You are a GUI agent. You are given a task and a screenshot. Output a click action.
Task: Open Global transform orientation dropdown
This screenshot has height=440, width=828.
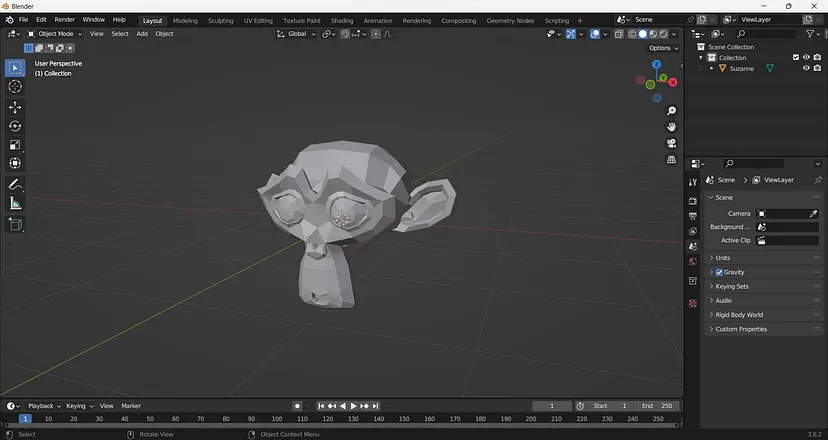(296, 34)
